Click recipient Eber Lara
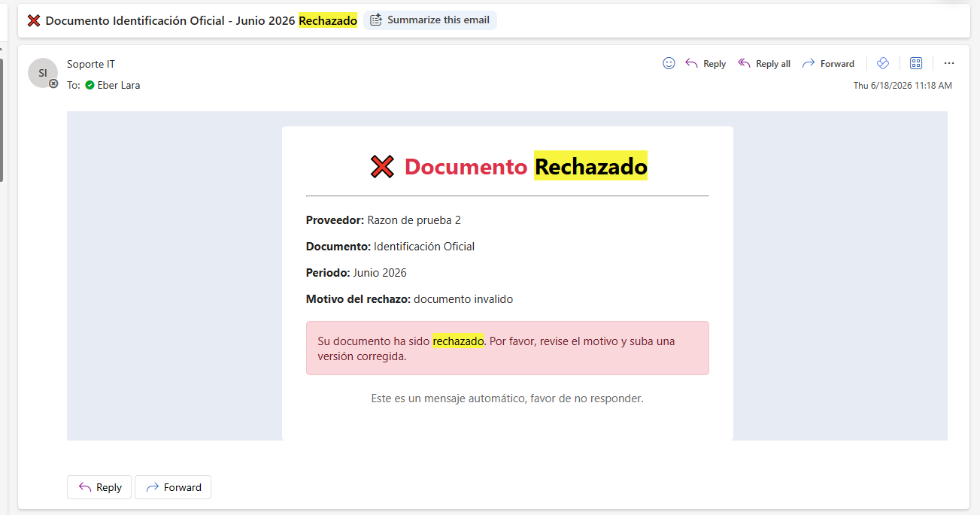The width and height of the screenshot is (980, 515). (119, 85)
